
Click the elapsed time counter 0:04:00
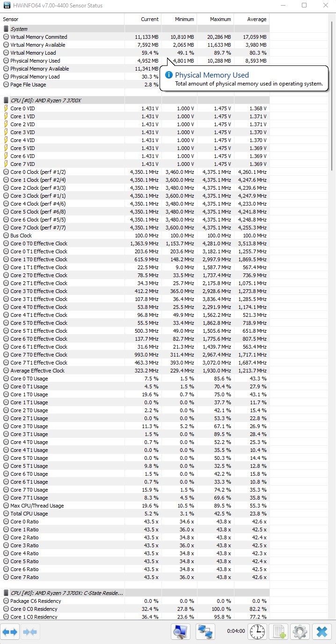236,631
